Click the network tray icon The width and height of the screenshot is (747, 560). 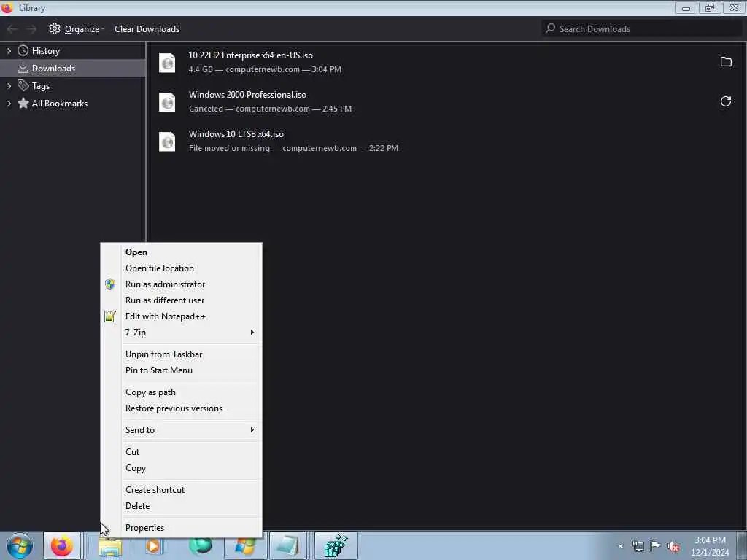click(638, 546)
